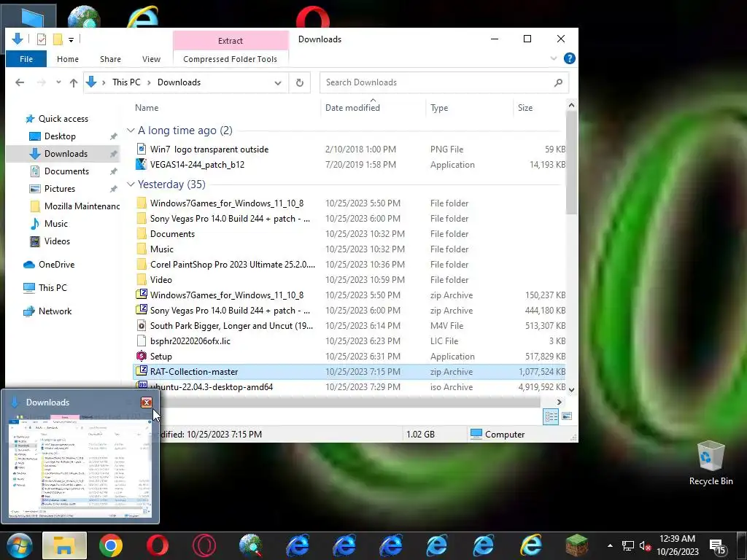Viewport: 747px width, 560px height.
Task: Select the VEGAS14-244_patch_b12 application
Action: [197, 164]
